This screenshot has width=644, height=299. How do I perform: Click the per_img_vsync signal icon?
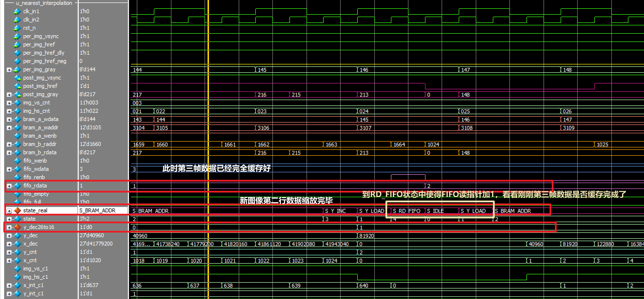pos(17,36)
